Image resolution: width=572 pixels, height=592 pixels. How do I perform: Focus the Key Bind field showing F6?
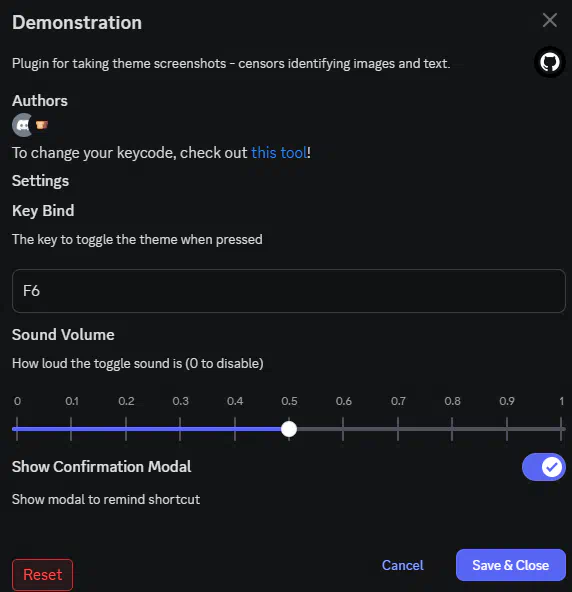288,291
